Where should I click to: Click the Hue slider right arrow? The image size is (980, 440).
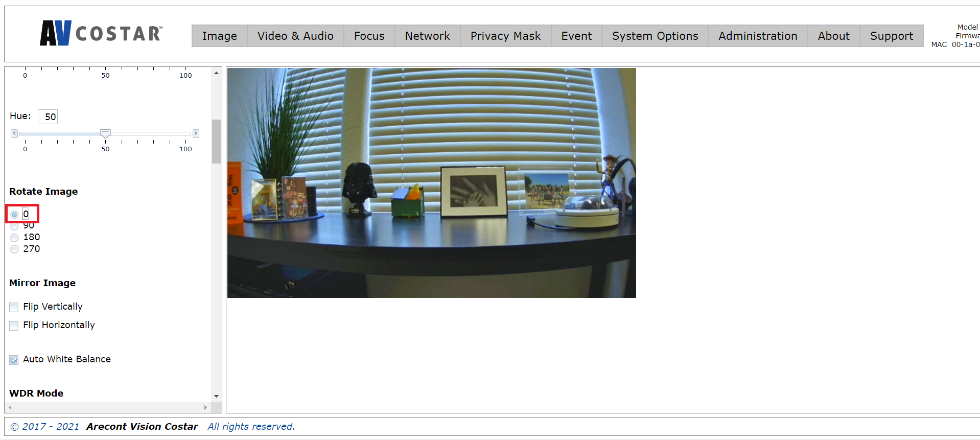(x=196, y=133)
